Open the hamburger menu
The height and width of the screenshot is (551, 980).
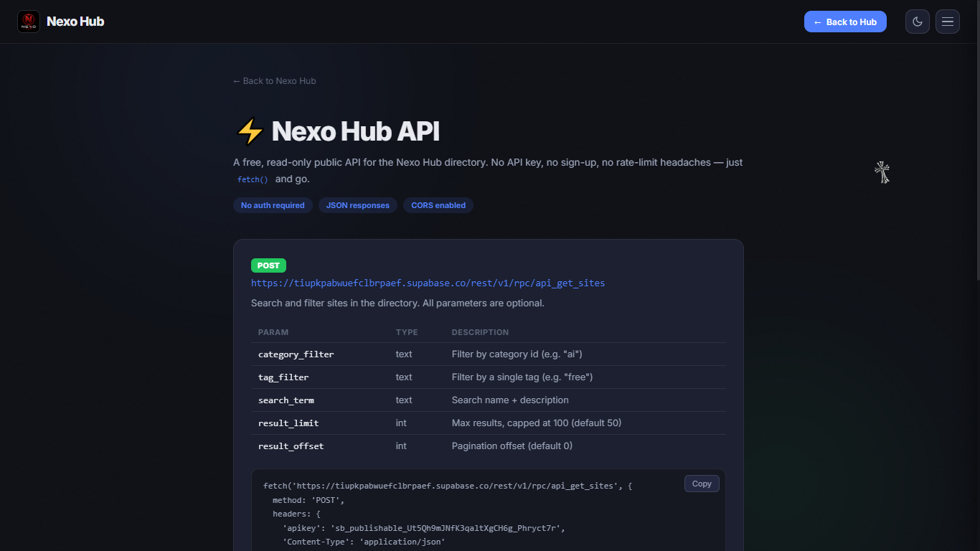tap(948, 22)
